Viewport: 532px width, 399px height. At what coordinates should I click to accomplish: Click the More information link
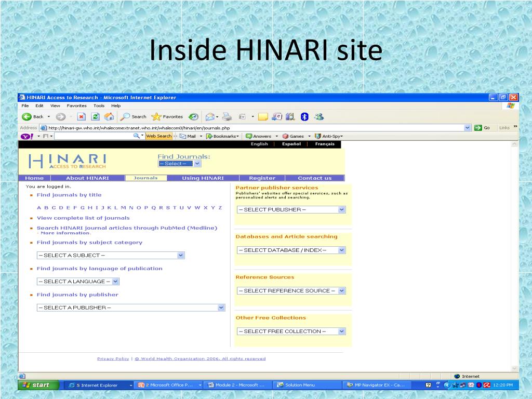(x=65, y=233)
